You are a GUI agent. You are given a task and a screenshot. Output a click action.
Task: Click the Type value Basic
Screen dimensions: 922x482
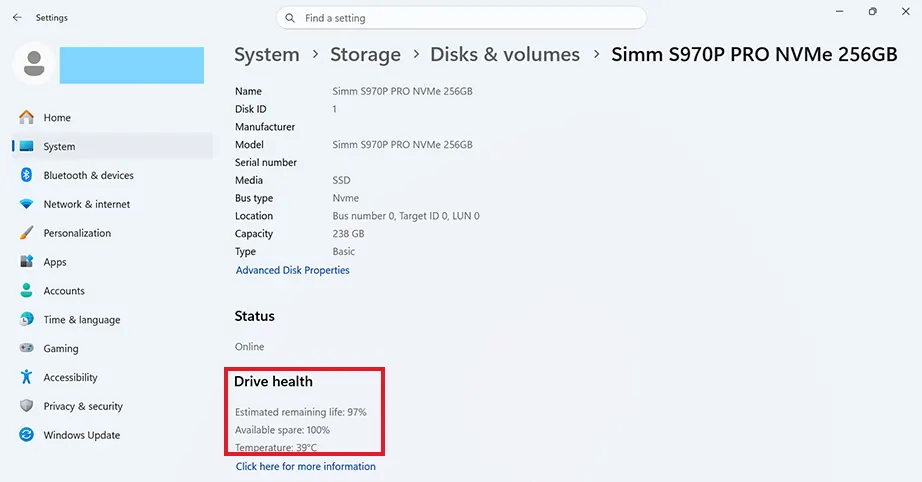coord(343,252)
